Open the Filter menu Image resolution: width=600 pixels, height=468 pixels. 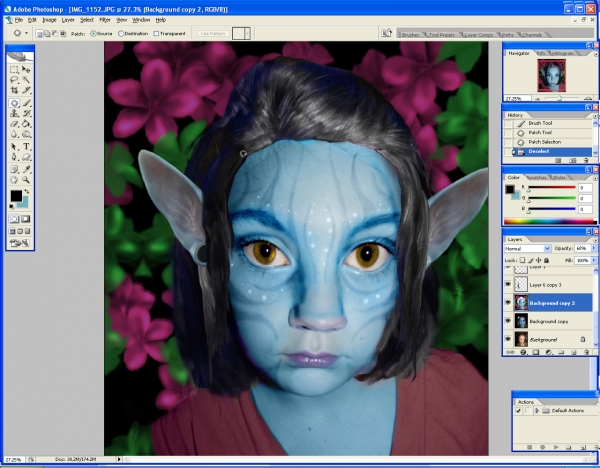click(x=105, y=20)
